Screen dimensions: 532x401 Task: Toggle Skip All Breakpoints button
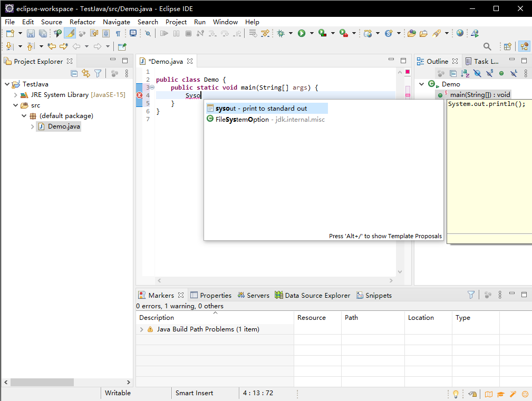148,33
